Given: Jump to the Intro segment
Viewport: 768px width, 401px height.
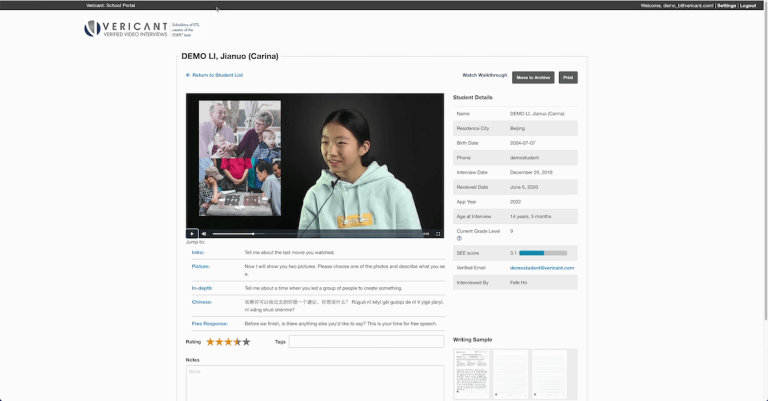Looking at the screenshot, I should tap(198, 253).
